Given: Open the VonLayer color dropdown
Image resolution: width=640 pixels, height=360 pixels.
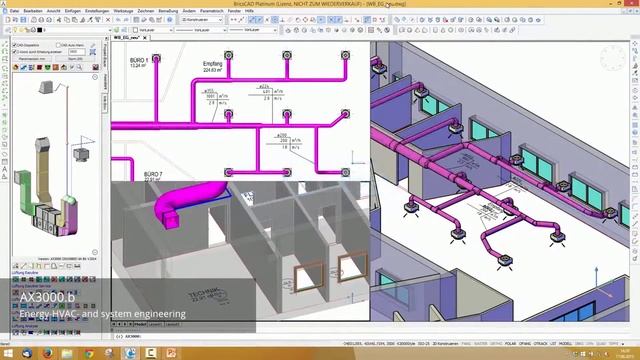Looking at the screenshot, I should click(153, 30).
